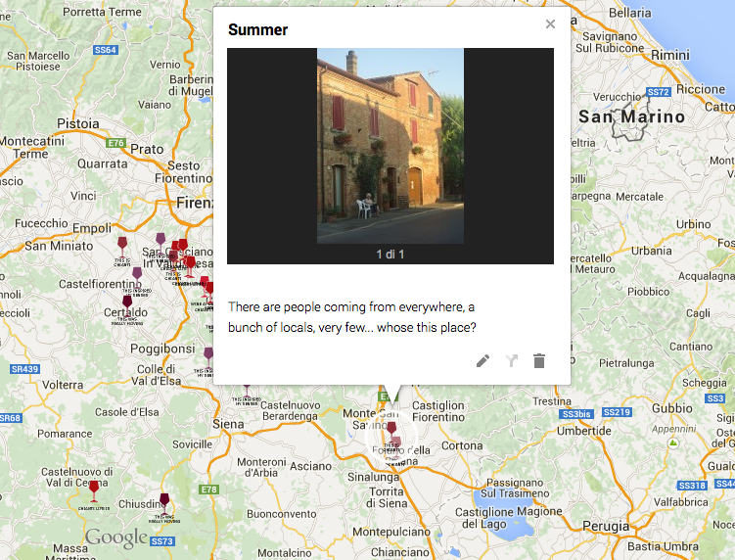Click the Volterra town label

tap(63, 385)
